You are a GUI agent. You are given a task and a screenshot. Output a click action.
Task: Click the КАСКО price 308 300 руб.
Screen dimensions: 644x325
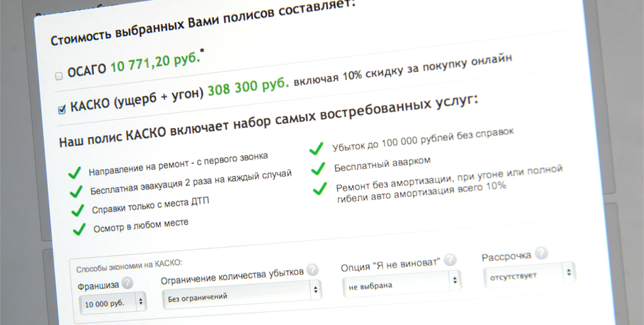click(x=249, y=88)
